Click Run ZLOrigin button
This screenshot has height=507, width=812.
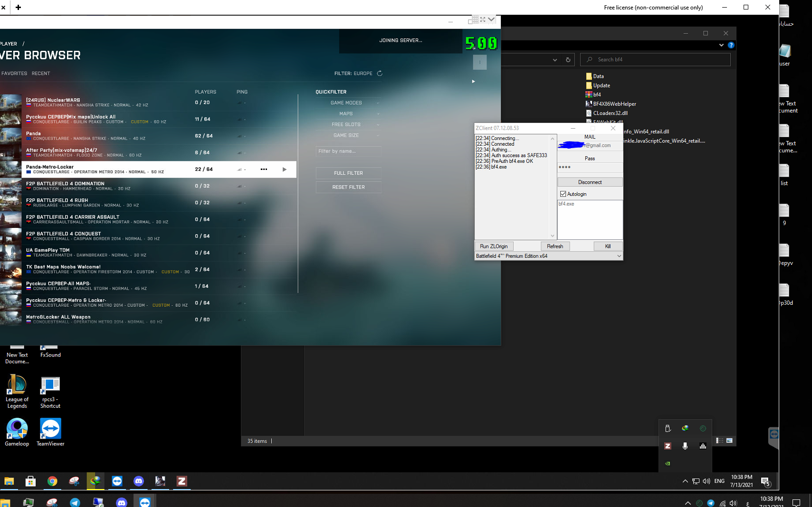click(x=494, y=246)
